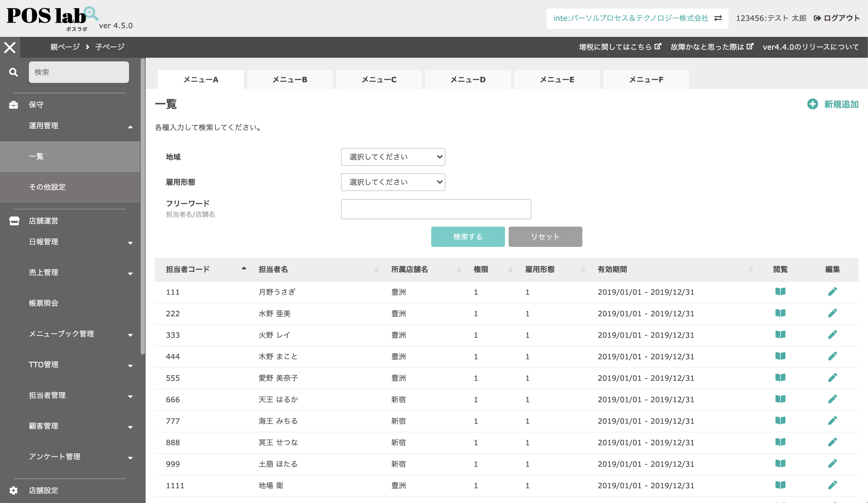Switch to the メニューB tab
This screenshot has width=868, height=503.
pos(290,80)
